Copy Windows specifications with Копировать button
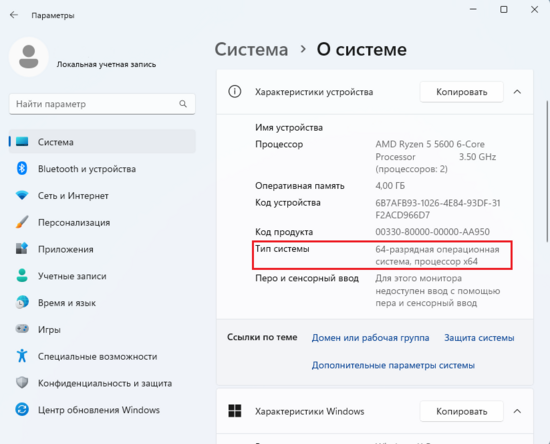 [x=462, y=411]
